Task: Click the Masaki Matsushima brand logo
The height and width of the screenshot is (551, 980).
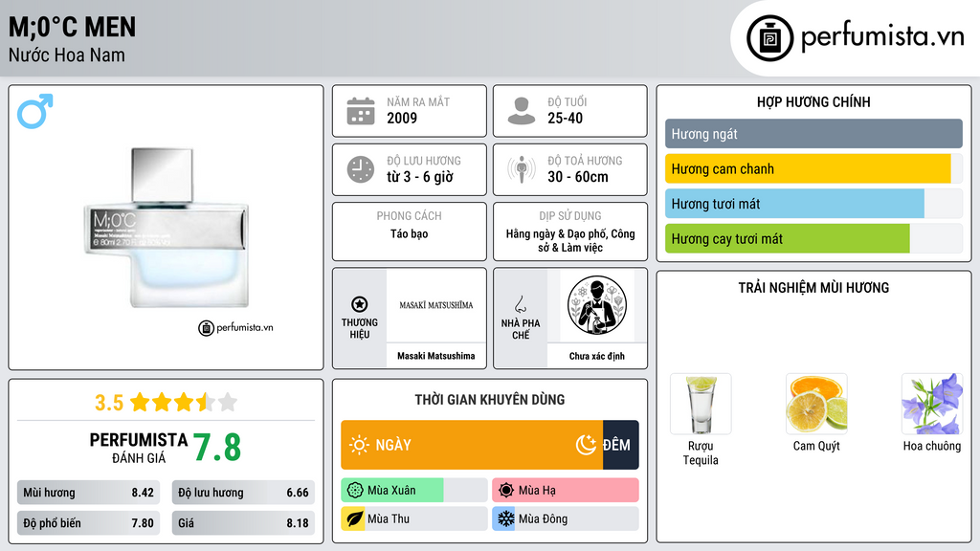Action: click(436, 305)
